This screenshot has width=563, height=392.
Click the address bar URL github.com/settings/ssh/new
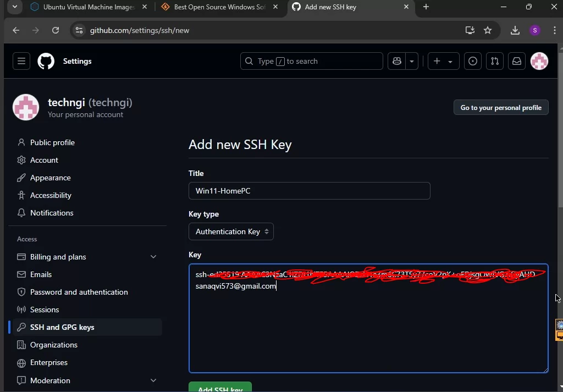coord(139,30)
